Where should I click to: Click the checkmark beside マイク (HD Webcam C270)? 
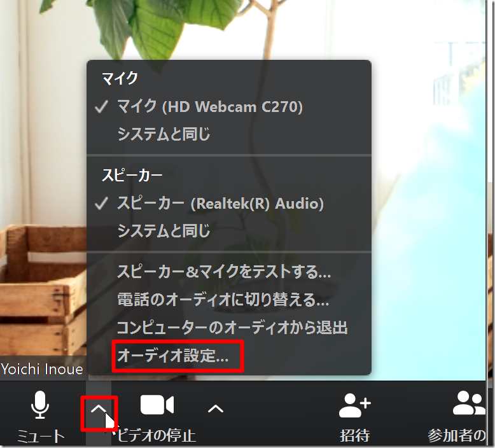point(101,107)
